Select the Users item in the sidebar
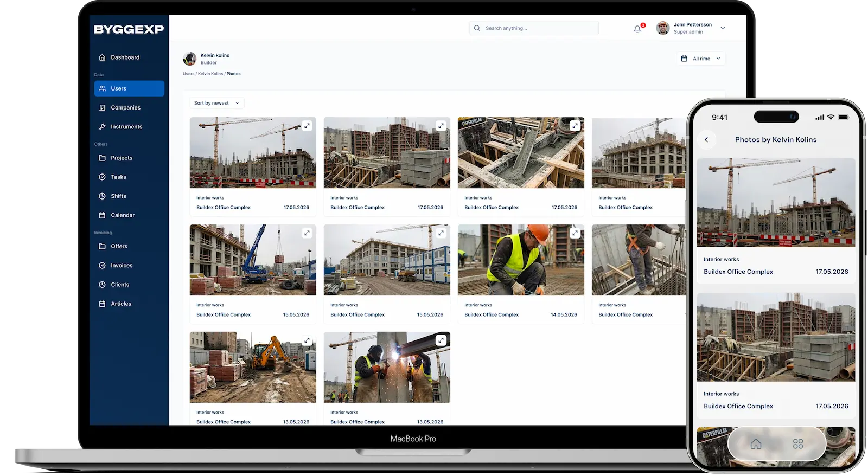 click(129, 88)
